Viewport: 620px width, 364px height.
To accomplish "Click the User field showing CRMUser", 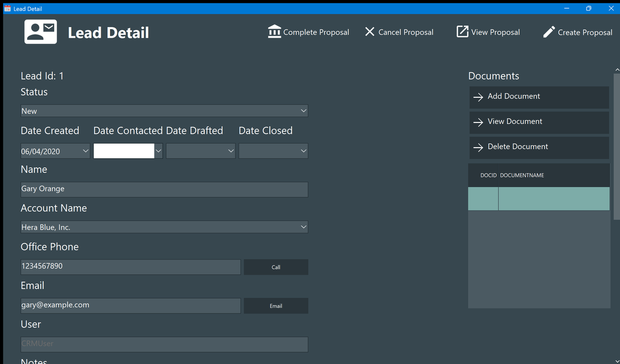I will pyautogui.click(x=164, y=344).
